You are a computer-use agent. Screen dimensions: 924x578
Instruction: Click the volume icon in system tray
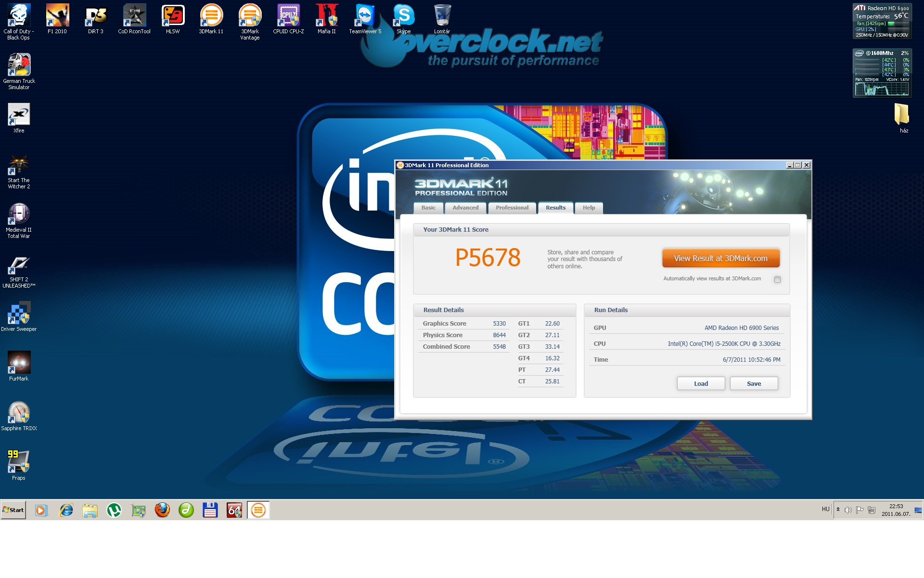pos(848,510)
